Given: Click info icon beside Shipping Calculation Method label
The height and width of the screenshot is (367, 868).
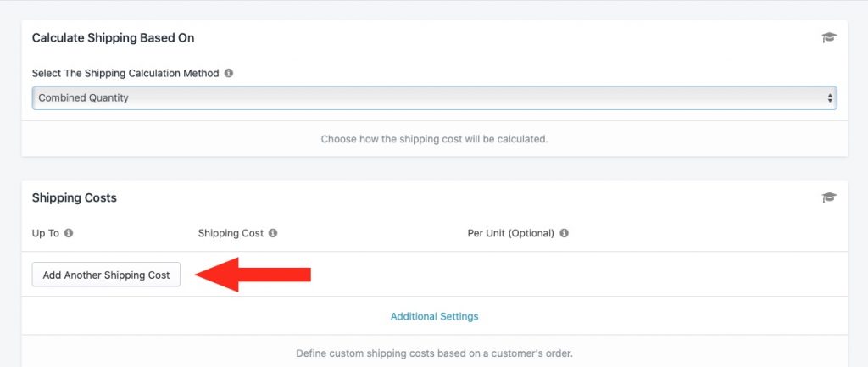Looking at the screenshot, I should [x=229, y=73].
